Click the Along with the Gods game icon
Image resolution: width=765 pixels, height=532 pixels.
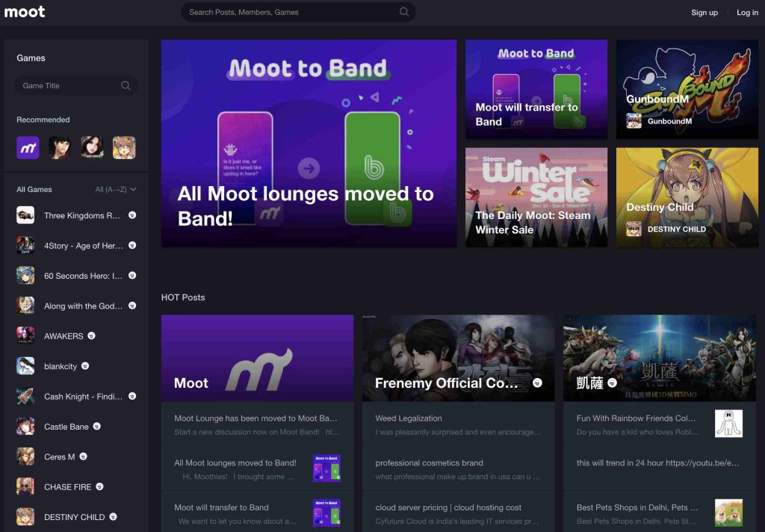(25, 306)
